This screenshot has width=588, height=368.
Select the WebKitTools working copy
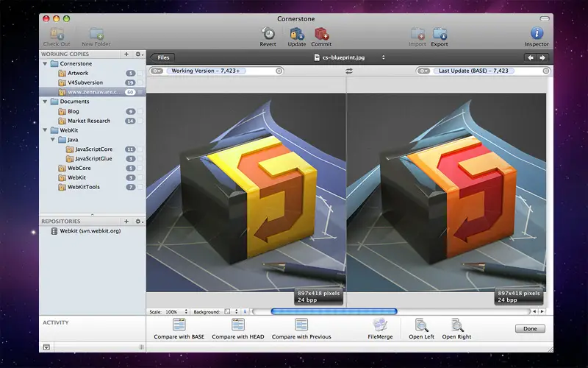(x=84, y=187)
